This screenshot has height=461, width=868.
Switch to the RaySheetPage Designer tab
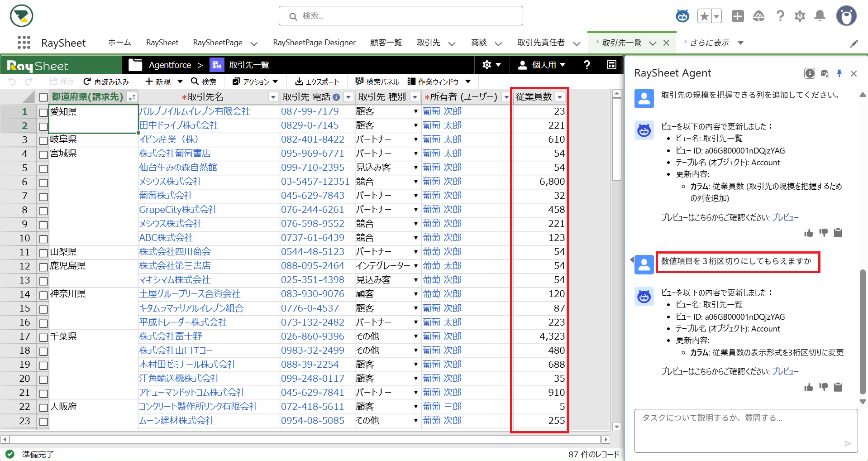coord(314,43)
